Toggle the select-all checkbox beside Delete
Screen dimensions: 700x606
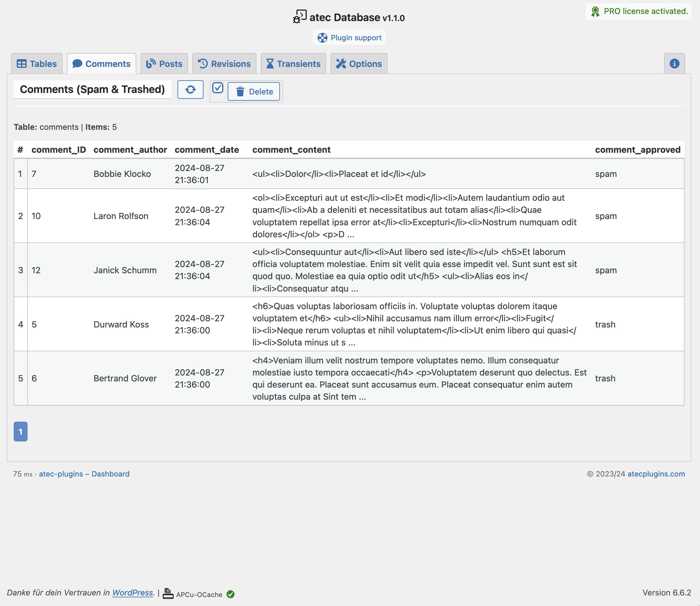point(218,88)
